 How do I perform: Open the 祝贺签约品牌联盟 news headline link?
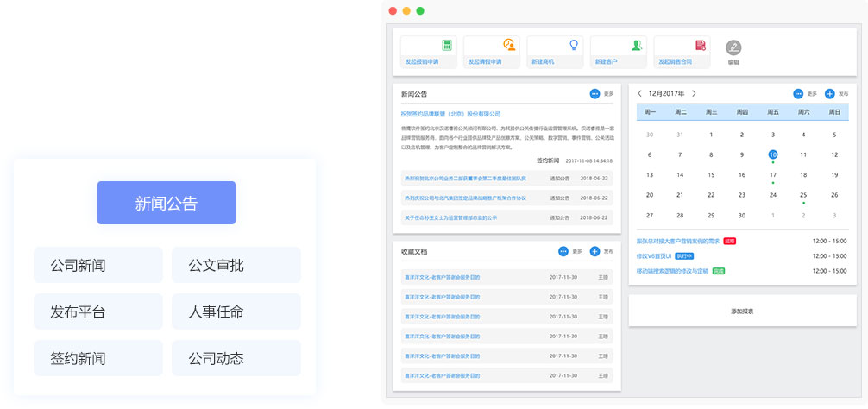pyautogui.click(x=450, y=114)
